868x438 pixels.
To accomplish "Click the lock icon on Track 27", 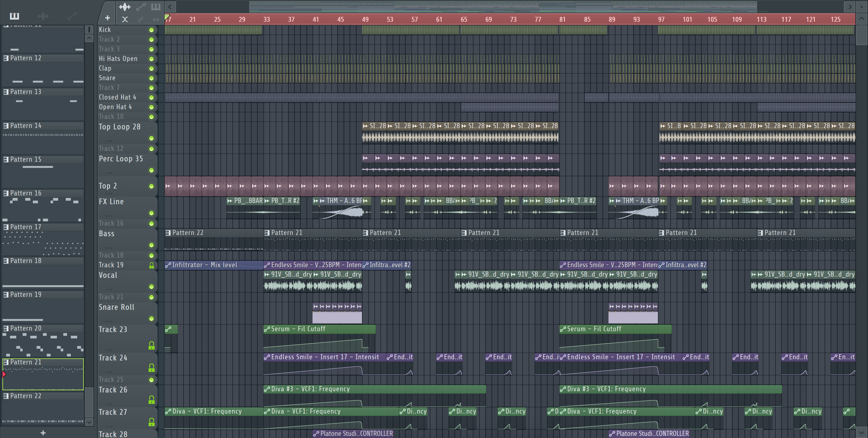I will click(152, 422).
